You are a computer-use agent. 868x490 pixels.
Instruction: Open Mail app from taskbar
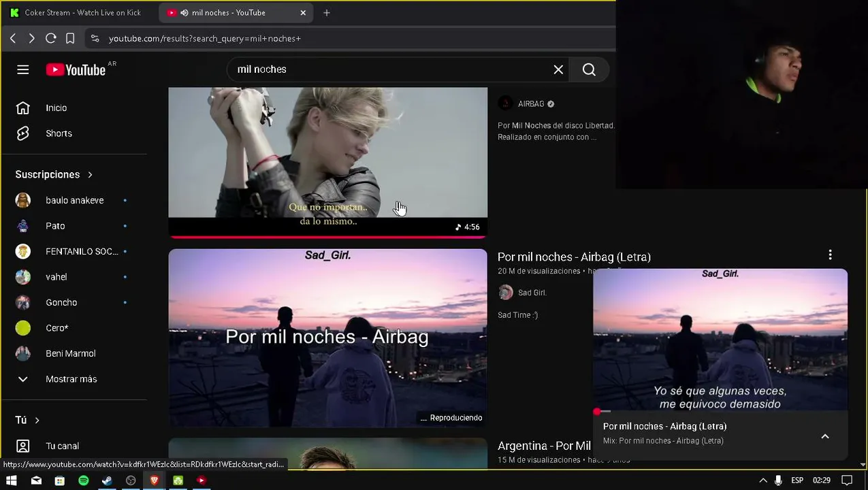36,480
